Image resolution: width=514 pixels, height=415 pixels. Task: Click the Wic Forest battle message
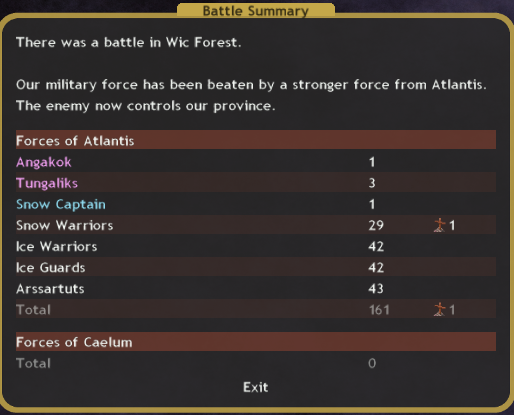tap(129, 42)
